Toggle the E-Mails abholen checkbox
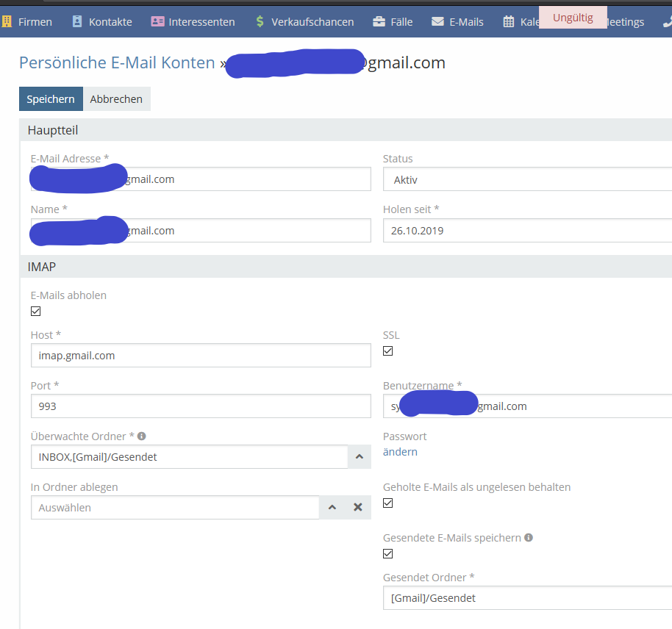672x629 pixels. click(36, 312)
